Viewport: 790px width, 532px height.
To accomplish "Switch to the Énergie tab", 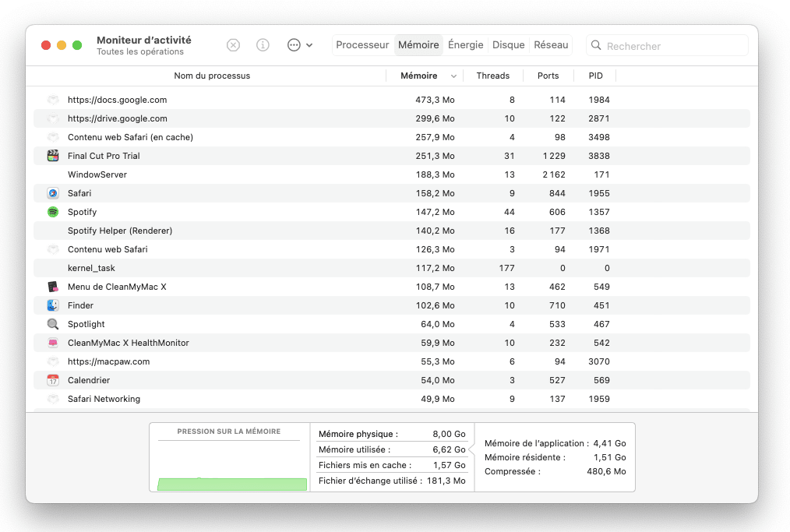I will click(465, 45).
